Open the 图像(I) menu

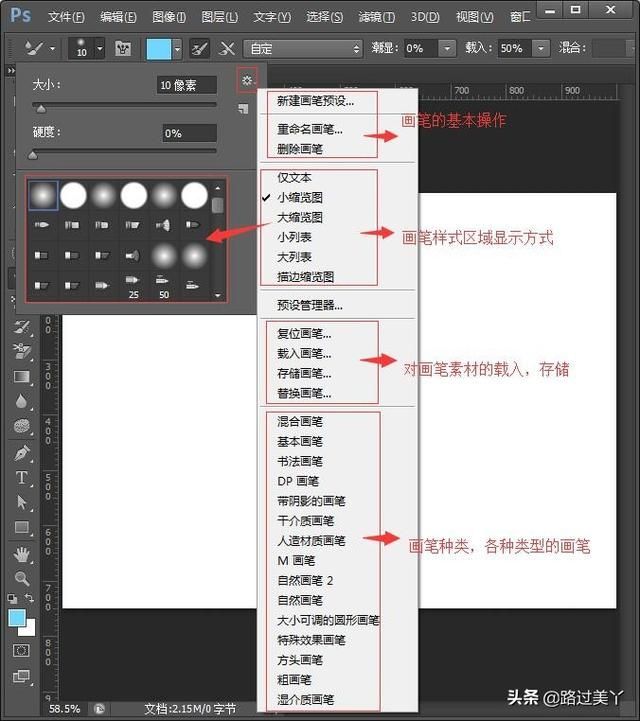click(169, 17)
